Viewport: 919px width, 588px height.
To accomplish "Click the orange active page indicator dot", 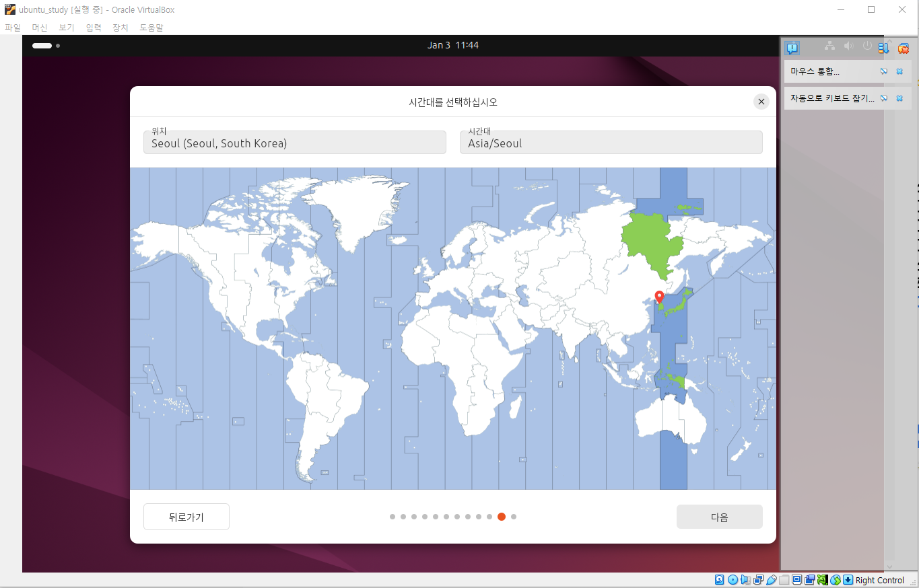I will pyautogui.click(x=502, y=517).
